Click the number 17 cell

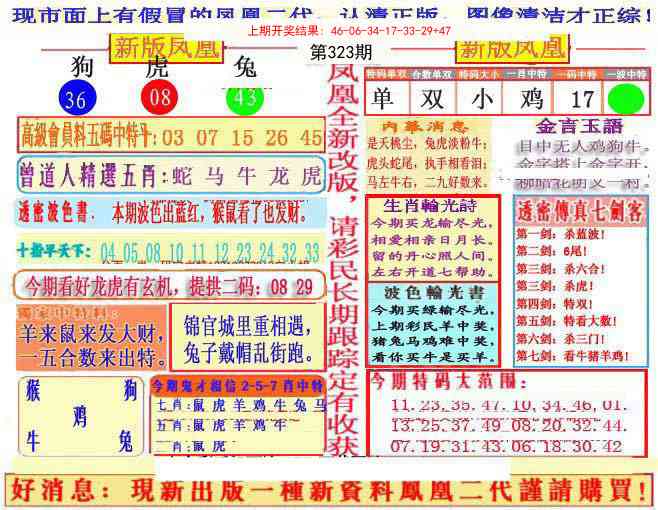[582, 99]
